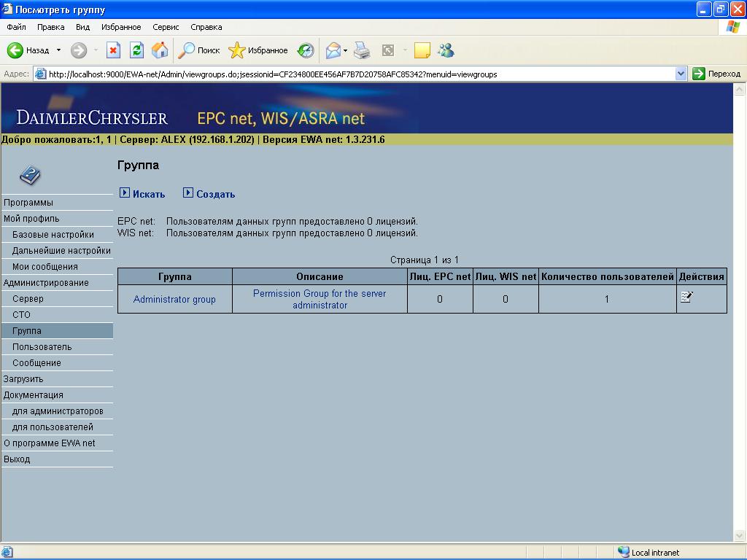Click the Создать create link
The width and height of the screenshot is (747, 560).
(209, 194)
